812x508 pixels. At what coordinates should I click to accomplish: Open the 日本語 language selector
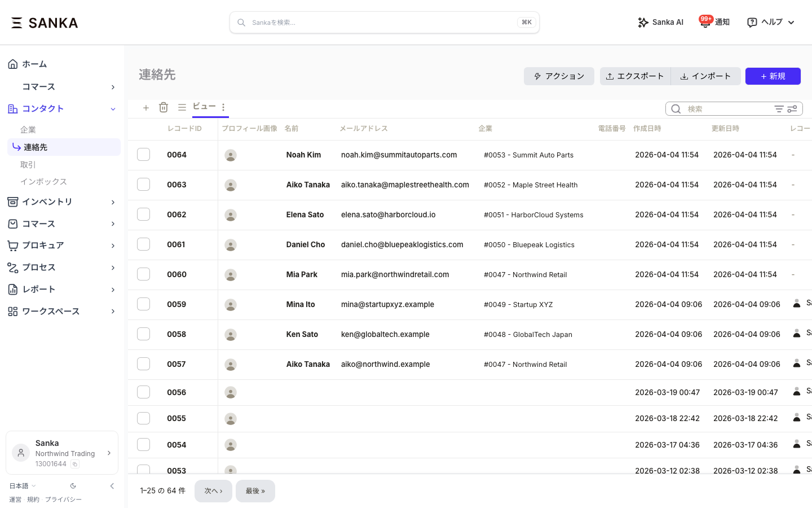click(23, 486)
